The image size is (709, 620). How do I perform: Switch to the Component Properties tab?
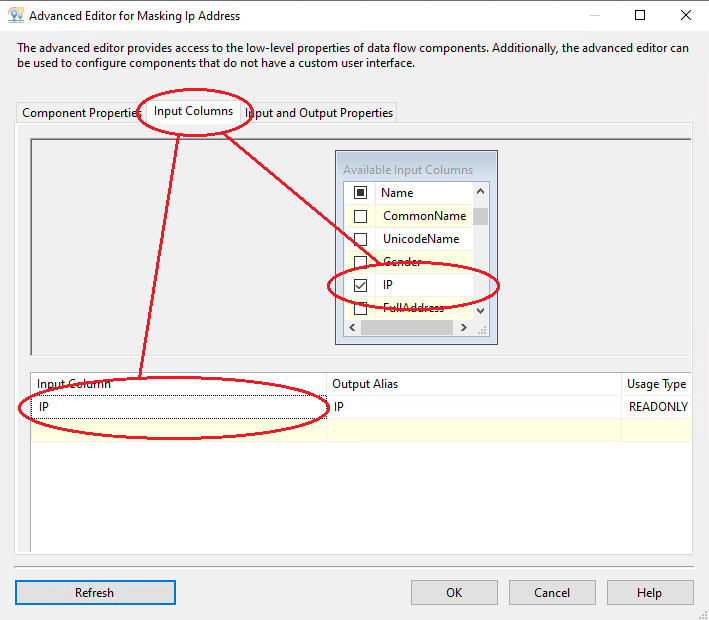tap(82, 113)
